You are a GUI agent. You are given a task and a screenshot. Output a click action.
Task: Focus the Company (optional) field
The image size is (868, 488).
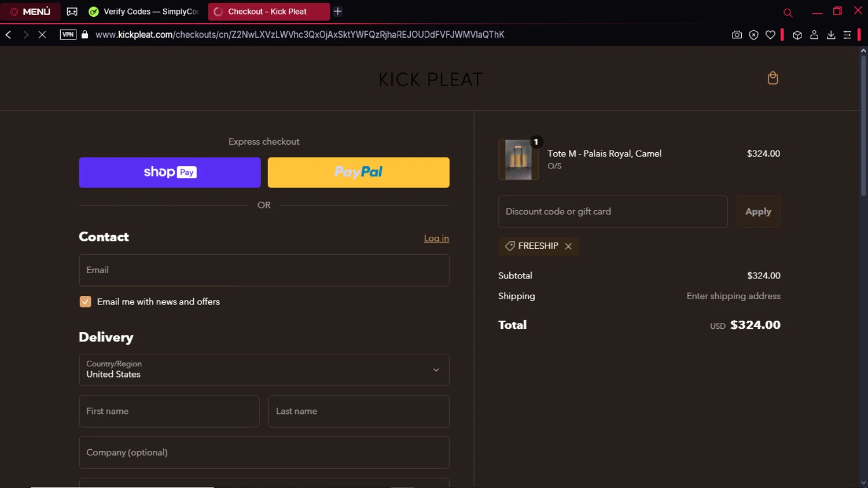(x=264, y=453)
